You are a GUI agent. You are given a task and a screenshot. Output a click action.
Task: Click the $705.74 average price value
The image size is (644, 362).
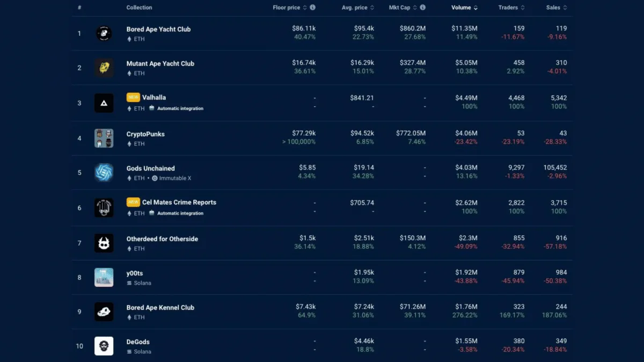point(361,203)
